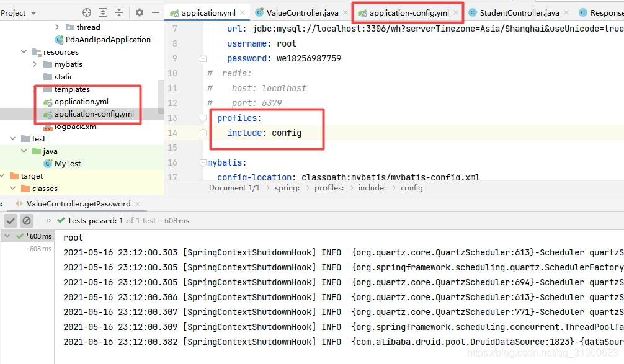Image resolution: width=624 pixels, height=364 pixels.
Task: Select the static folder
Action: coord(64,76)
